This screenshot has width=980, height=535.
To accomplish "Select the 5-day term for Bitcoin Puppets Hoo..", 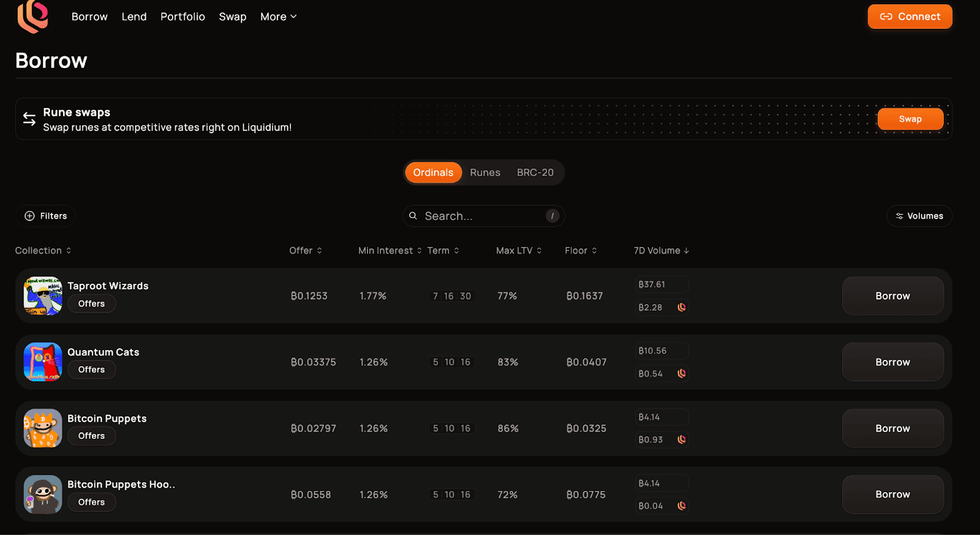I will (x=435, y=495).
